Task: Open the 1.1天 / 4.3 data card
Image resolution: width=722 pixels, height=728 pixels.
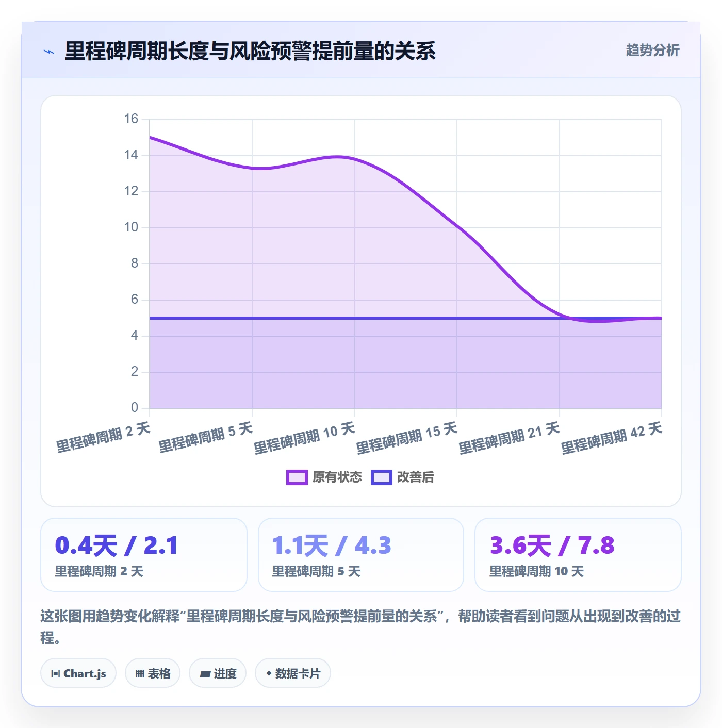Action: tap(361, 555)
